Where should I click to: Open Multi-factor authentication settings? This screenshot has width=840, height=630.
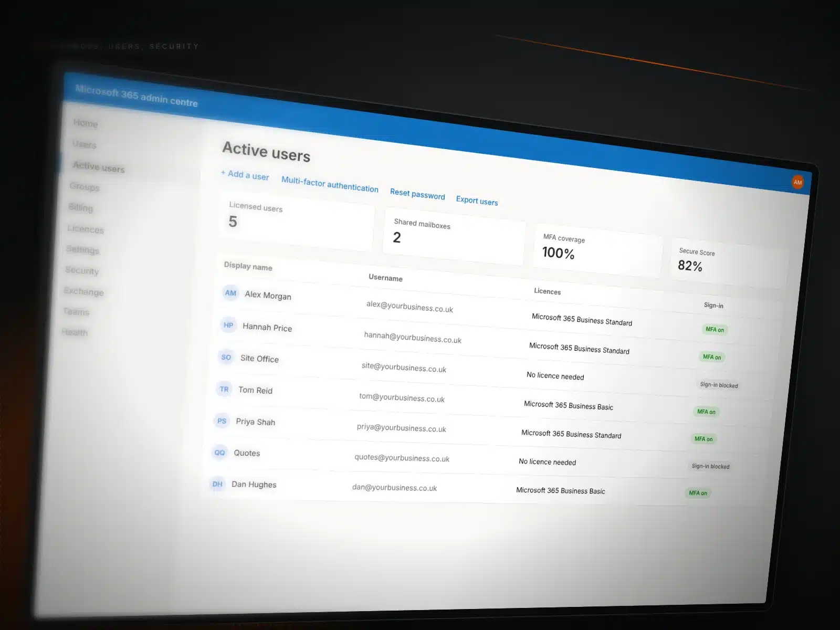point(330,184)
